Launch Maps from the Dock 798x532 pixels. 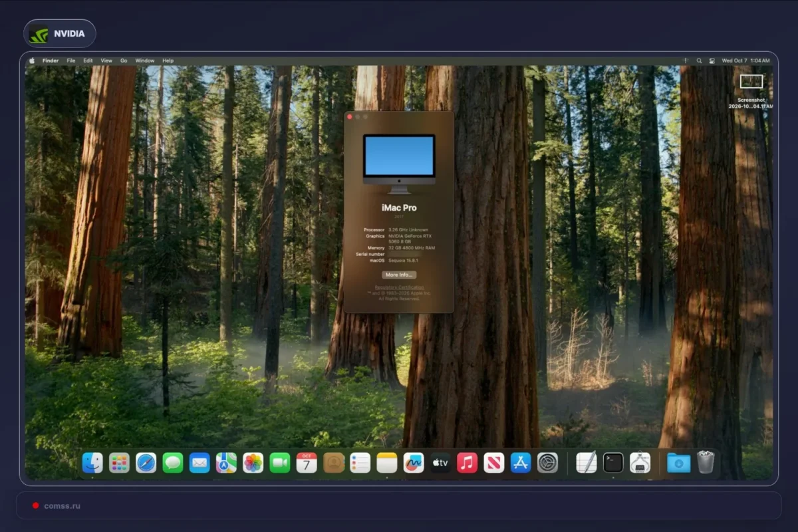tap(226, 462)
